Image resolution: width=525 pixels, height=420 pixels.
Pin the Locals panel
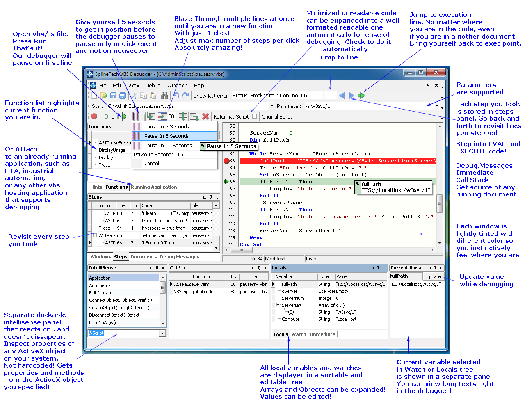point(378,268)
